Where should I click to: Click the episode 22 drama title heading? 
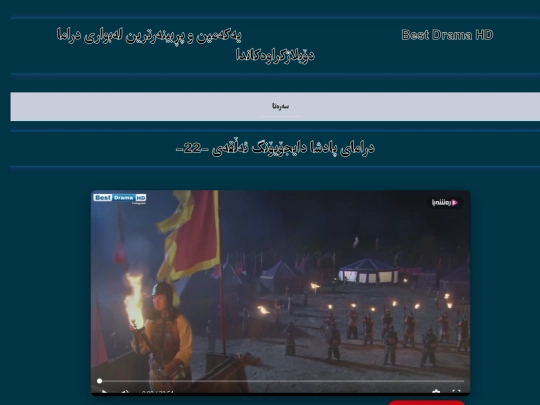[275, 148]
